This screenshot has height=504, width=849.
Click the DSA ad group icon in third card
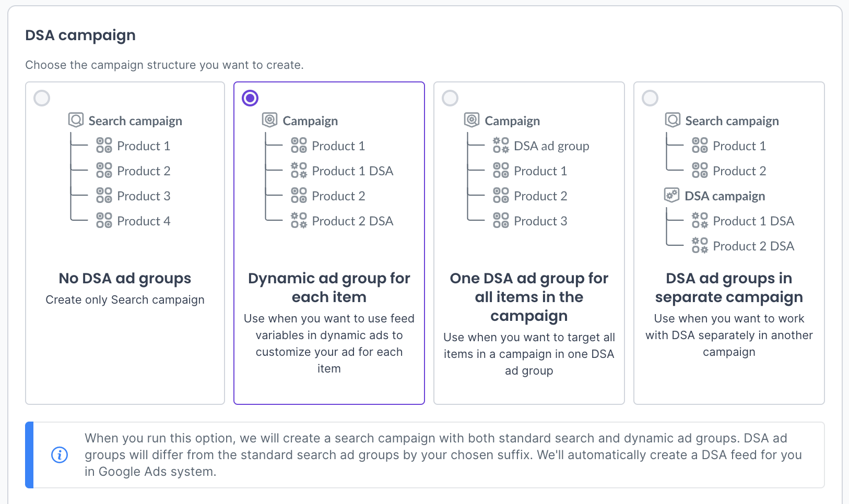[x=501, y=146]
